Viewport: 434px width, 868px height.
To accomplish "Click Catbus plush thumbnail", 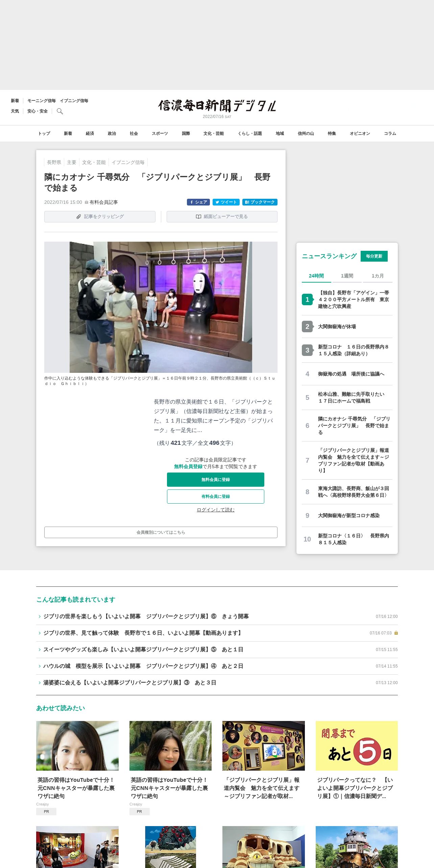I will point(264,847).
